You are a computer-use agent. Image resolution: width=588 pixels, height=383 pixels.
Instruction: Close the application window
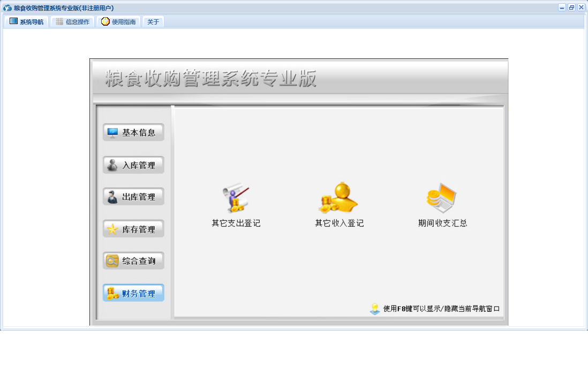pos(581,7)
